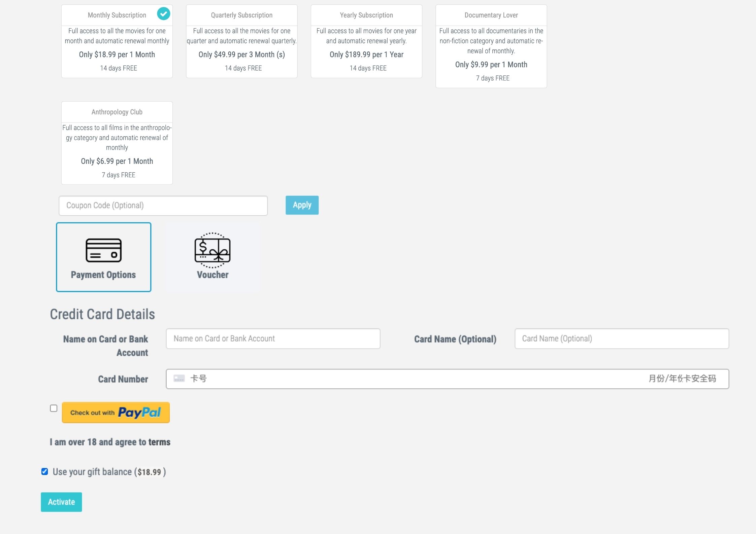Click the Activate button
This screenshot has width=756, height=534.
pyautogui.click(x=61, y=502)
